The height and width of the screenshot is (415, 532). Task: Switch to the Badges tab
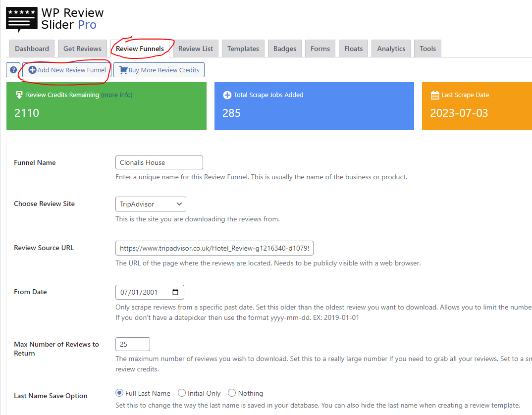285,49
